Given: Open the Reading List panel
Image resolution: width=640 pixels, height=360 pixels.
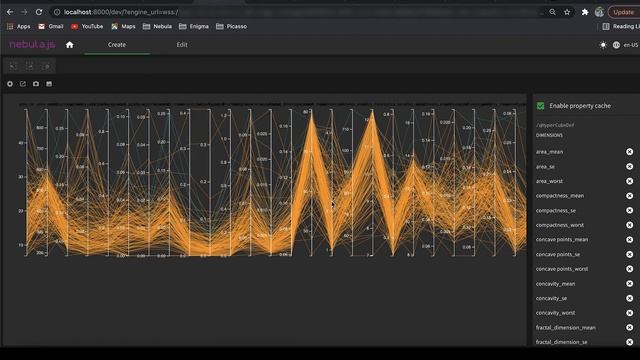Looking at the screenshot, I should 620,27.
